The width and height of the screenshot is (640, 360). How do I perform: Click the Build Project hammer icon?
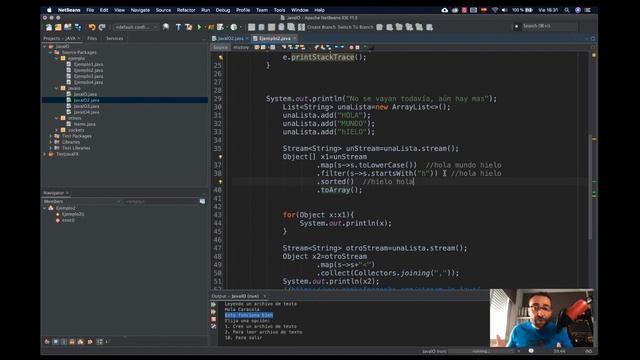pyautogui.click(x=178, y=27)
